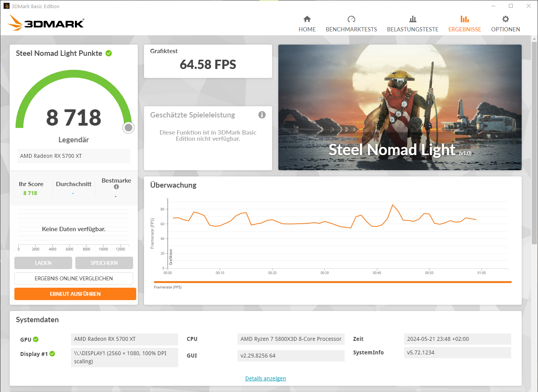Click the Systemdaten heading
The width and height of the screenshot is (538, 392).
[37, 319]
